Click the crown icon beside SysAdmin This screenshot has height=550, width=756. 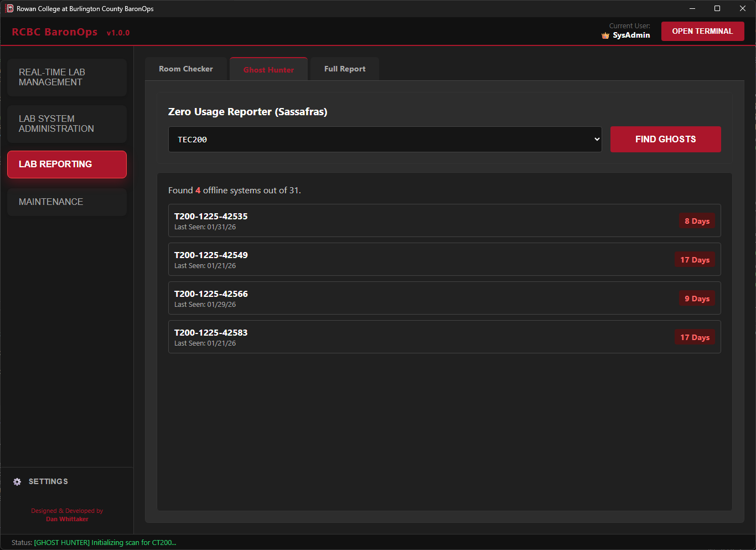pyautogui.click(x=604, y=35)
